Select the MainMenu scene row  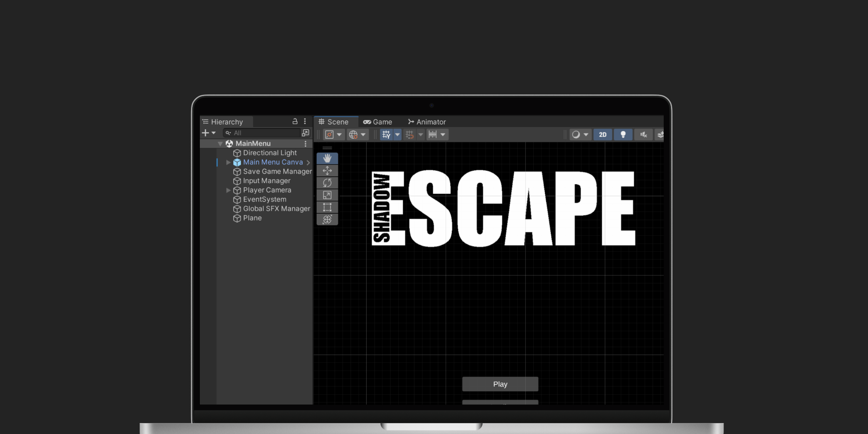click(256, 144)
